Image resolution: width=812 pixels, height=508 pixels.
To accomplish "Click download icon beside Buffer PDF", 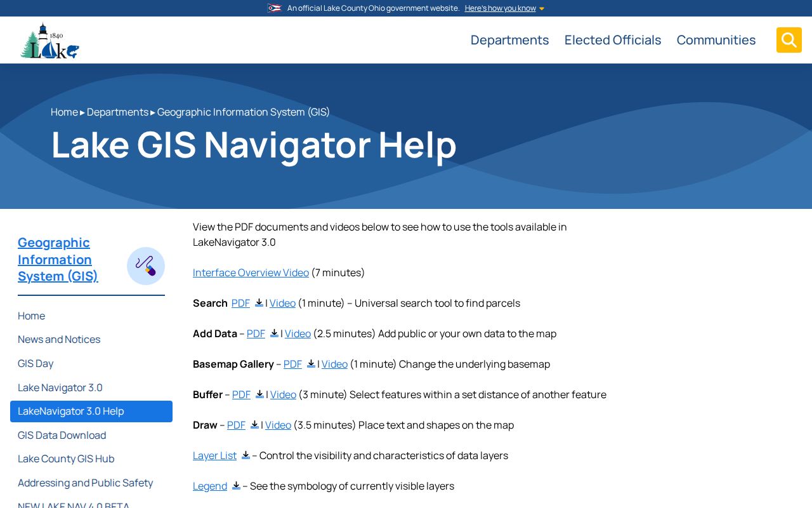I will tap(259, 394).
